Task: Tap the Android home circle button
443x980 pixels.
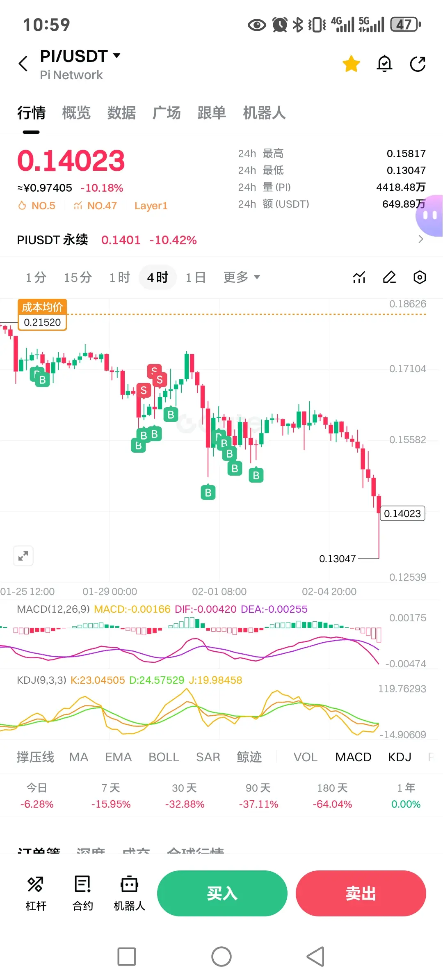Action: tap(221, 957)
